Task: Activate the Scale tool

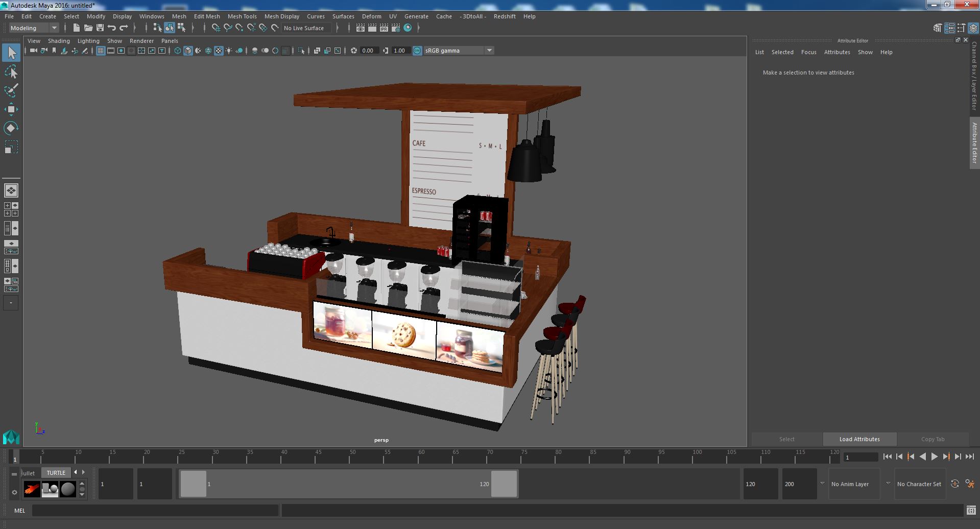Action: point(11,147)
